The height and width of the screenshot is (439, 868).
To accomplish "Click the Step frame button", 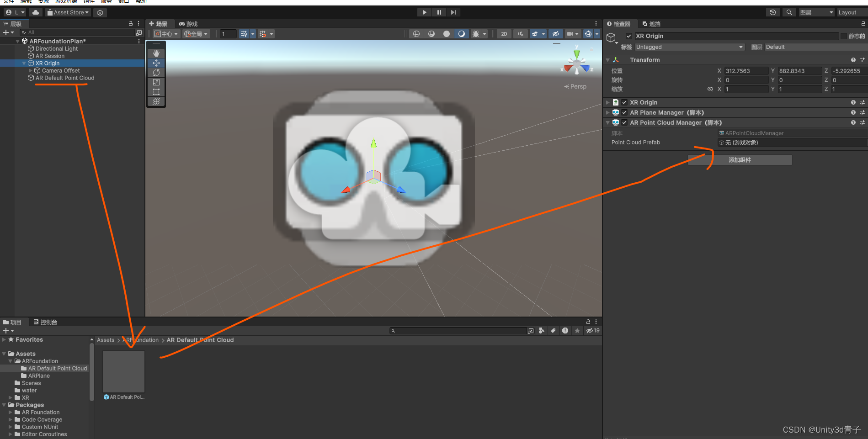I will click(453, 12).
